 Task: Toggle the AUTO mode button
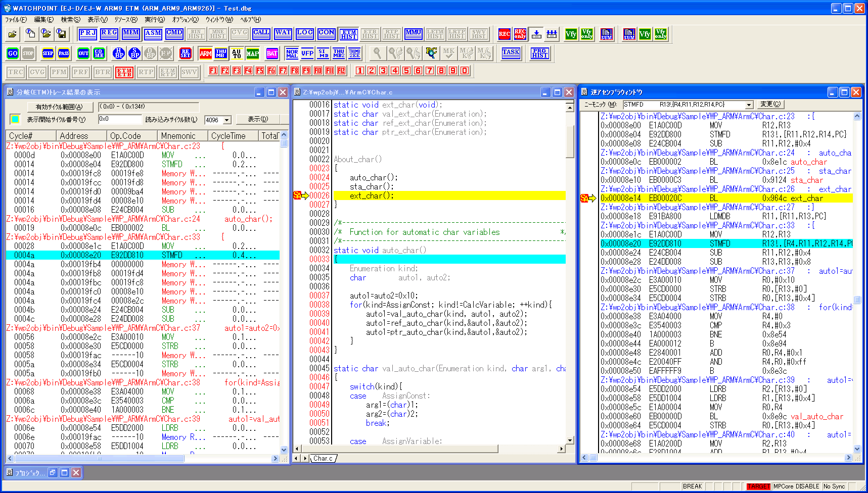pyautogui.click(x=237, y=53)
